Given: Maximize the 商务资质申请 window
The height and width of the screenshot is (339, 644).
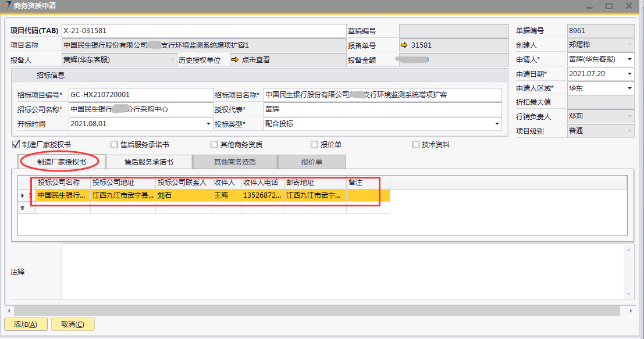Looking at the screenshot, I should 609,6.
